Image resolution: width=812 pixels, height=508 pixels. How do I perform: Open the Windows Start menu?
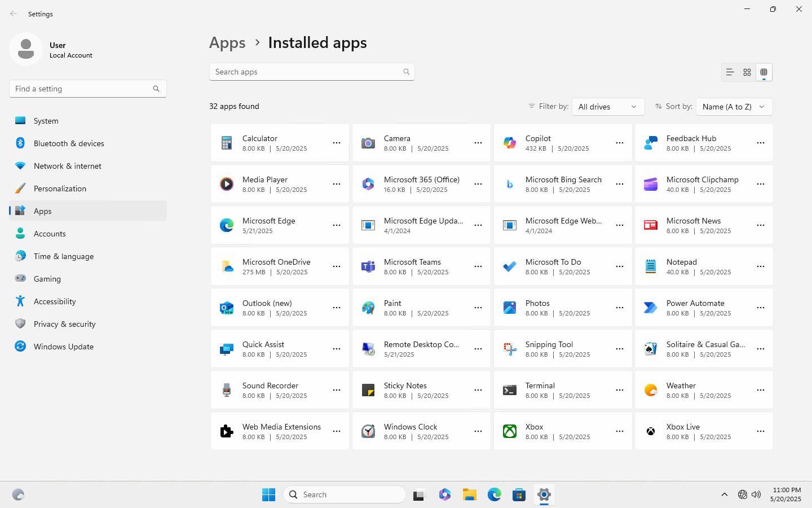pyautogui.click(x=269, y=494)
